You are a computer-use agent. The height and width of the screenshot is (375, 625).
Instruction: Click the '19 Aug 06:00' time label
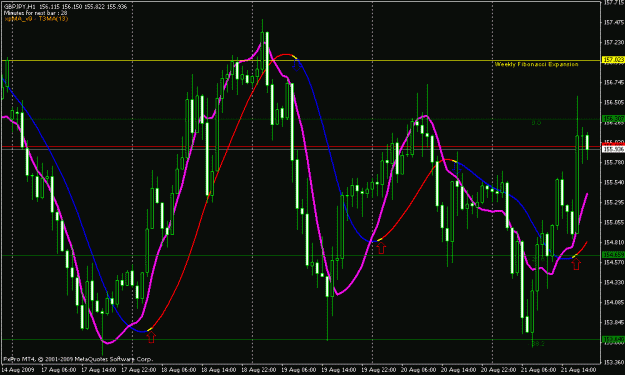pyautogui.click(x=299, y=370)
